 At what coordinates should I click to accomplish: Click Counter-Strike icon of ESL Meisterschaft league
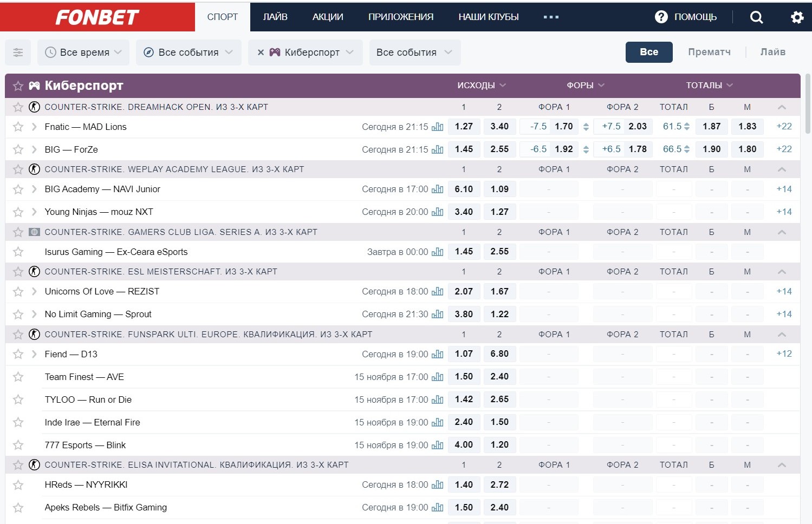[x=35, y=272]
